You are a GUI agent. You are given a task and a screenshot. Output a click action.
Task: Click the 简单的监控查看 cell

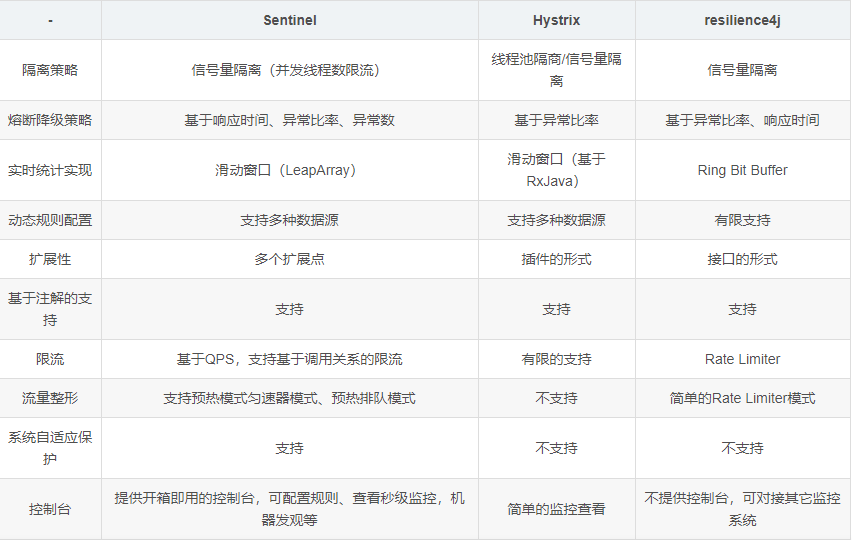556,509
